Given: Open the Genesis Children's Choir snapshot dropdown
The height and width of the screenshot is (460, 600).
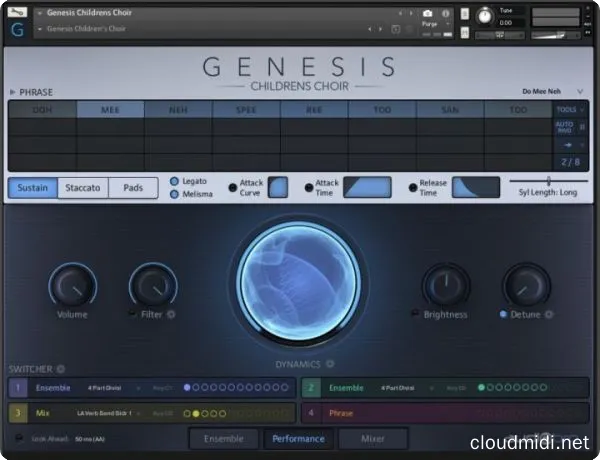Looking at the screenshot, I should click(39, 29).
